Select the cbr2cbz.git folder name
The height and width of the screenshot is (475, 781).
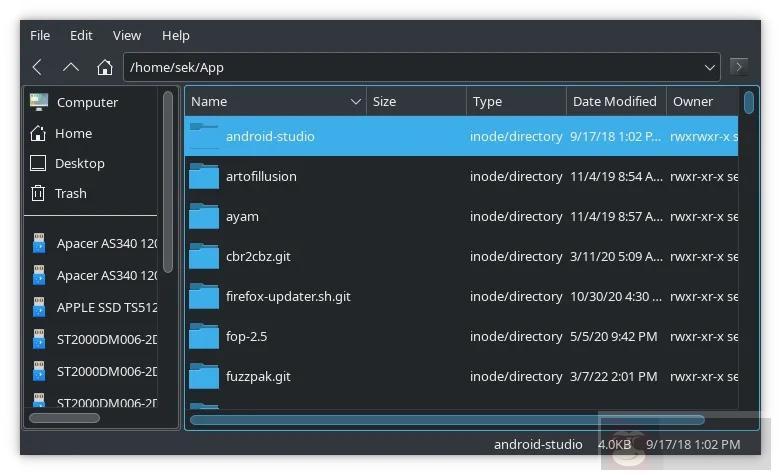[258, 256]
